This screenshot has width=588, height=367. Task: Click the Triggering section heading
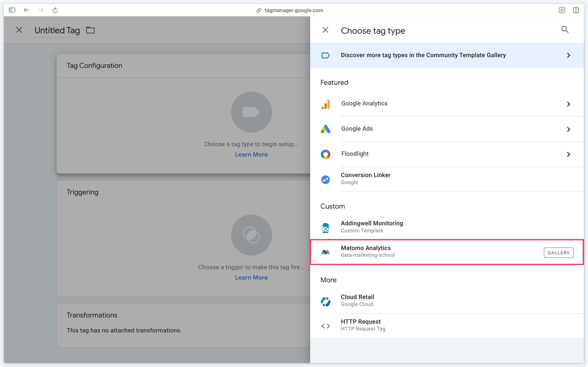pos(83,192)
